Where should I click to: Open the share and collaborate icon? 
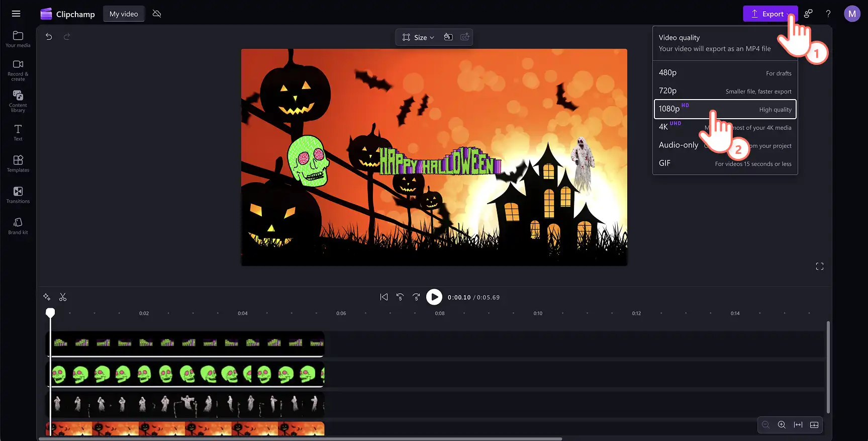808,14
